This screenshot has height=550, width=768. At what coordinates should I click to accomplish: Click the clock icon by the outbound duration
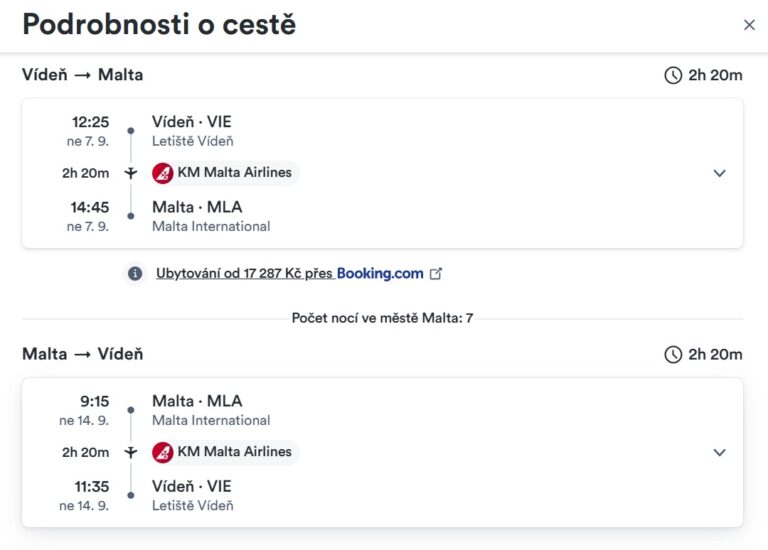click(673, 75)
